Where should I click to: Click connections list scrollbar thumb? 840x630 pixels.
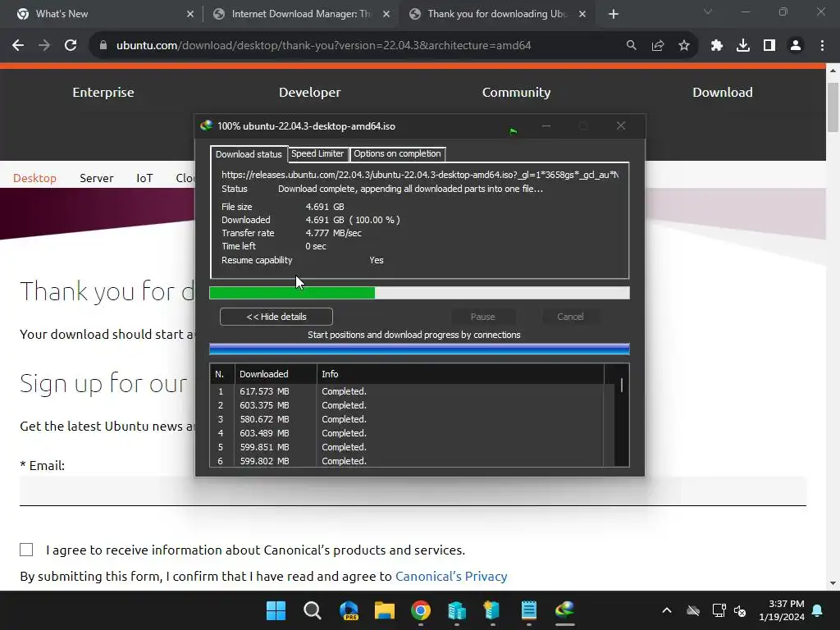[622, 386]
